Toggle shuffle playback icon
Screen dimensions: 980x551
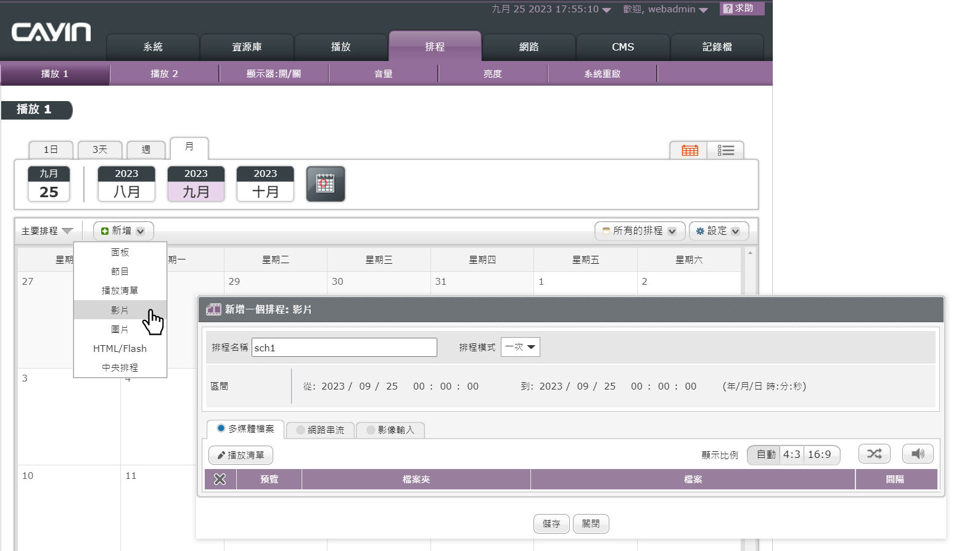(875, 454)
